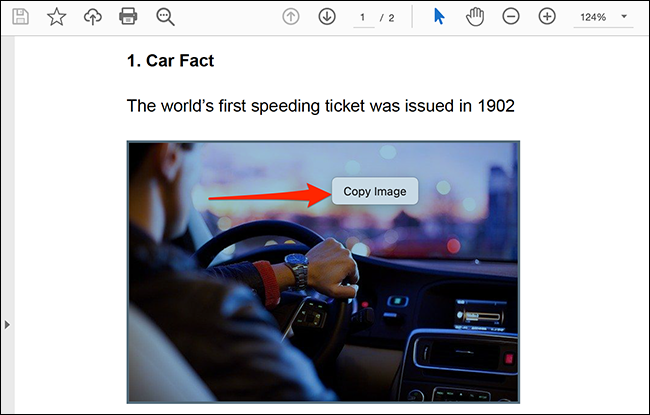Image resolution: width=650 pixels, height=415 pixels.
Task: Open the find text magnifier tool
Action: click(x=166, y=17)
